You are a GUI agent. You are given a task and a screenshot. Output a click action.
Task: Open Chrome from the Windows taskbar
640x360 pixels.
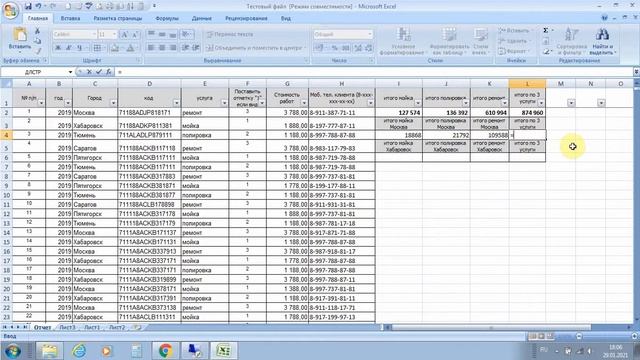click(x=165, y=350)
